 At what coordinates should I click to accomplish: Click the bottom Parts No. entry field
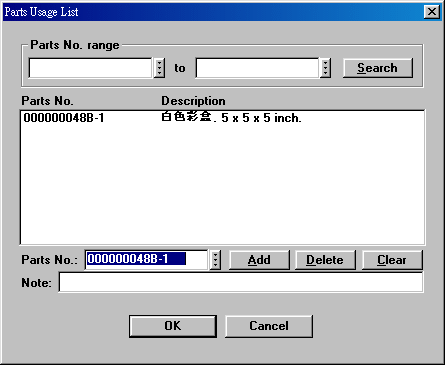[147, 260]
